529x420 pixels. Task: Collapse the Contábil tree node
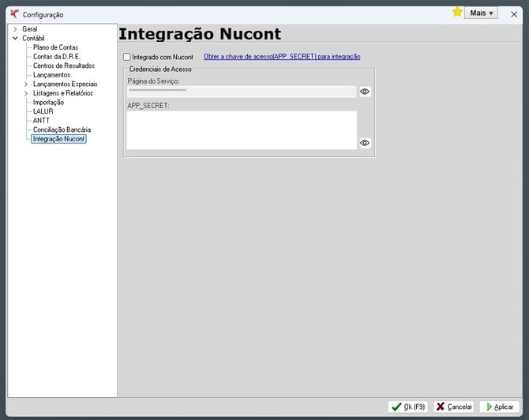(15, 38)
